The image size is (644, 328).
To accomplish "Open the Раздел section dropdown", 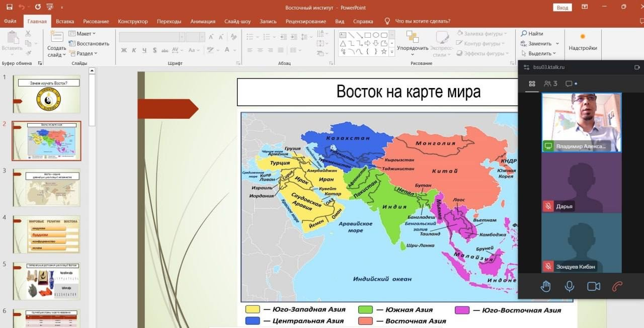I will point(85,53).
